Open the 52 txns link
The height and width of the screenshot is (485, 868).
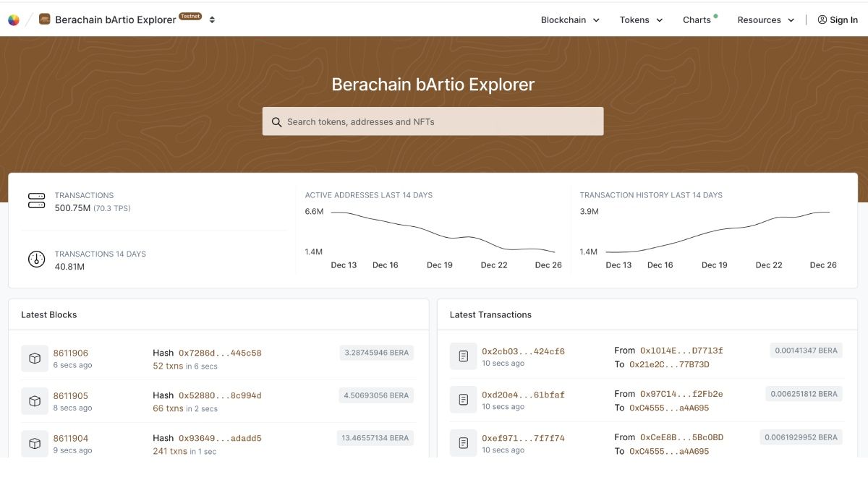(x=168, y=366)
